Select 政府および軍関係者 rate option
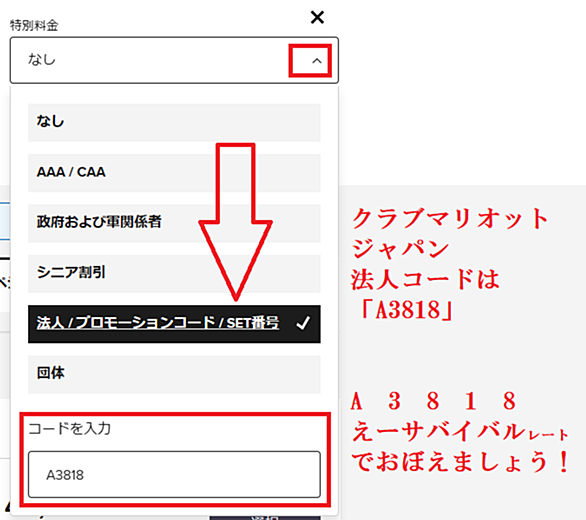 tap(174, 223)
